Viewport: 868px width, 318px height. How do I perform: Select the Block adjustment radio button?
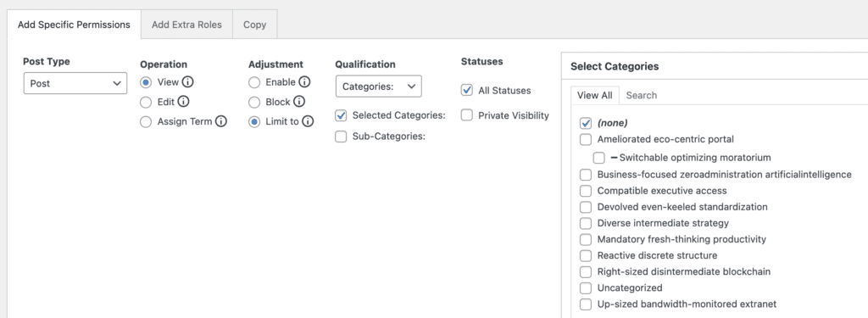tap(254, 103)
